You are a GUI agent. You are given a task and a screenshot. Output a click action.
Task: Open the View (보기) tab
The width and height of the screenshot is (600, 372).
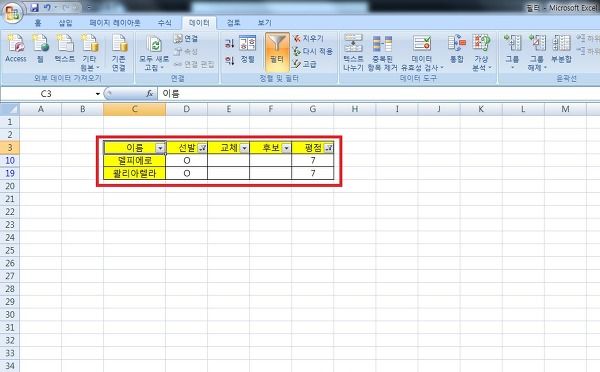tap(264, 23)
